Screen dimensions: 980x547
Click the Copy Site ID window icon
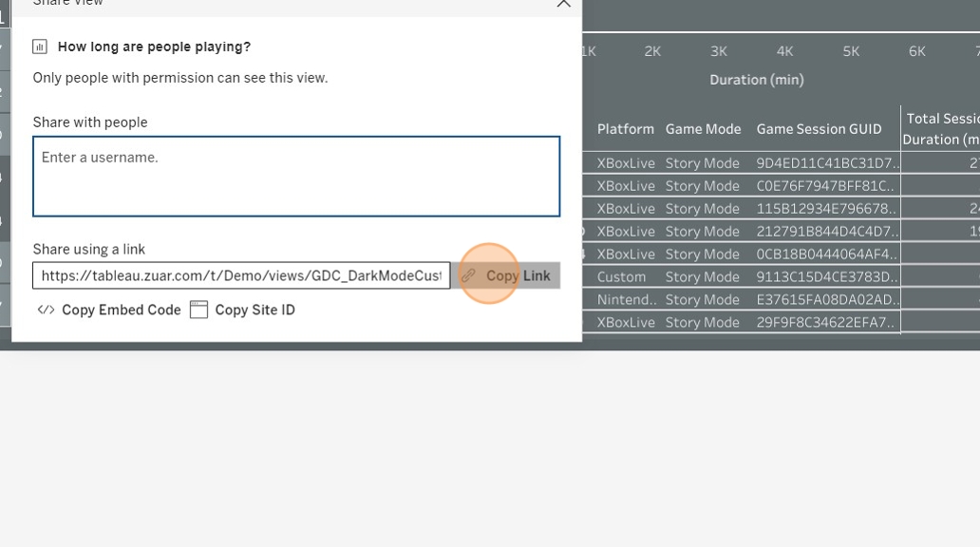[x=198, y=311]
